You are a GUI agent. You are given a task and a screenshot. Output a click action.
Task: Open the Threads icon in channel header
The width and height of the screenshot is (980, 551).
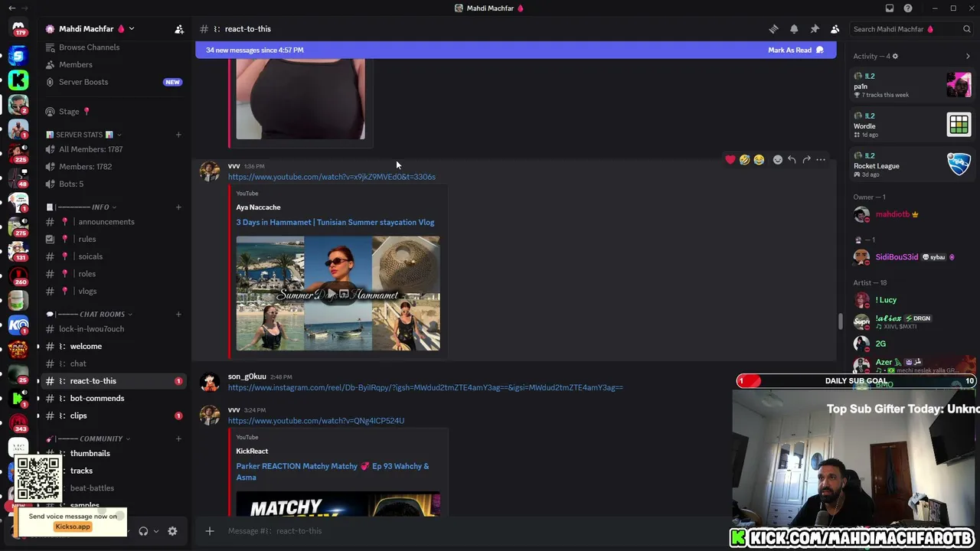click(x=773, y=29)
